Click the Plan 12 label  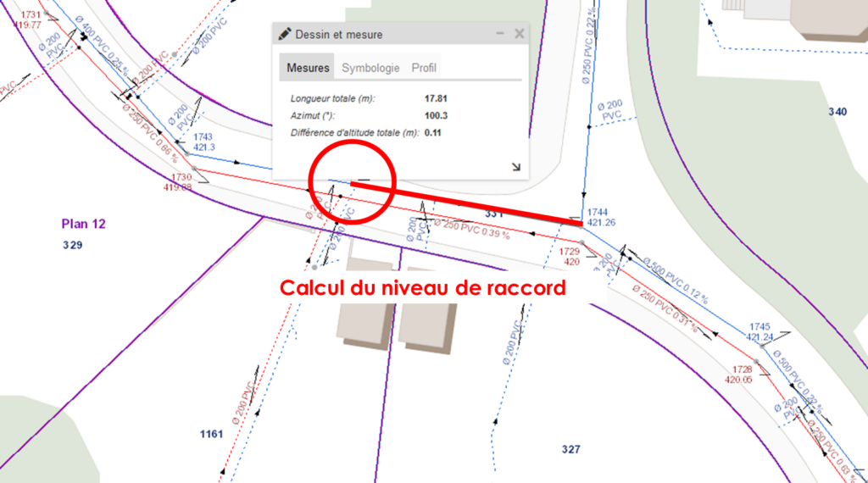83,224
